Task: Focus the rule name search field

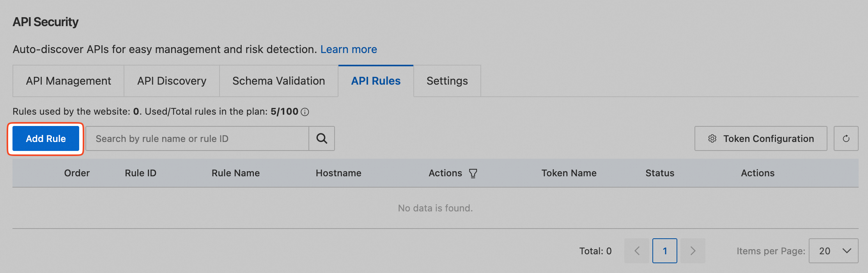Action: (x=197, y=138)
